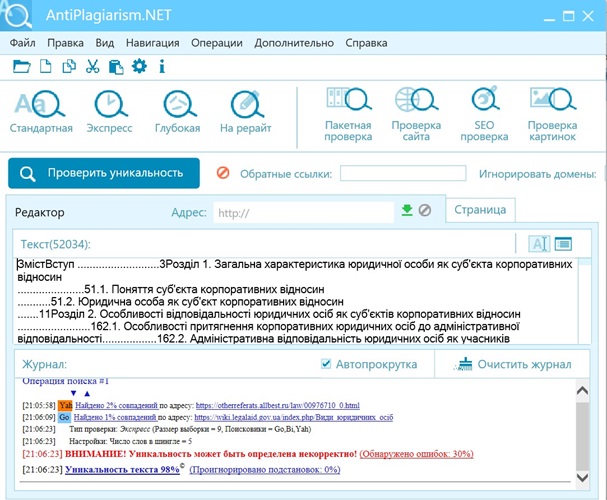Open Дополнительно menu
The width and height of the screenshot is (607, 500).
(294, 43)
